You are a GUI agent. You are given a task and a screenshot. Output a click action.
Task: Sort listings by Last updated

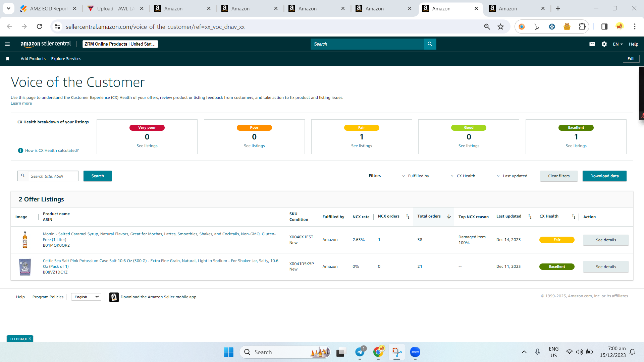pyautogui.click(x=530, y=217)
